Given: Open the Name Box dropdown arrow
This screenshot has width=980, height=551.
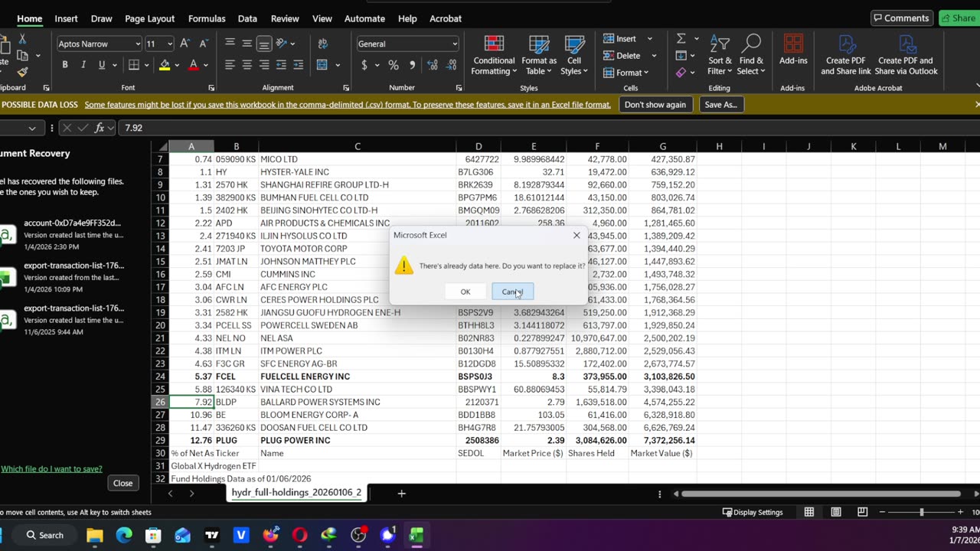Looking at the screenshot, I should tap(31, 129).
